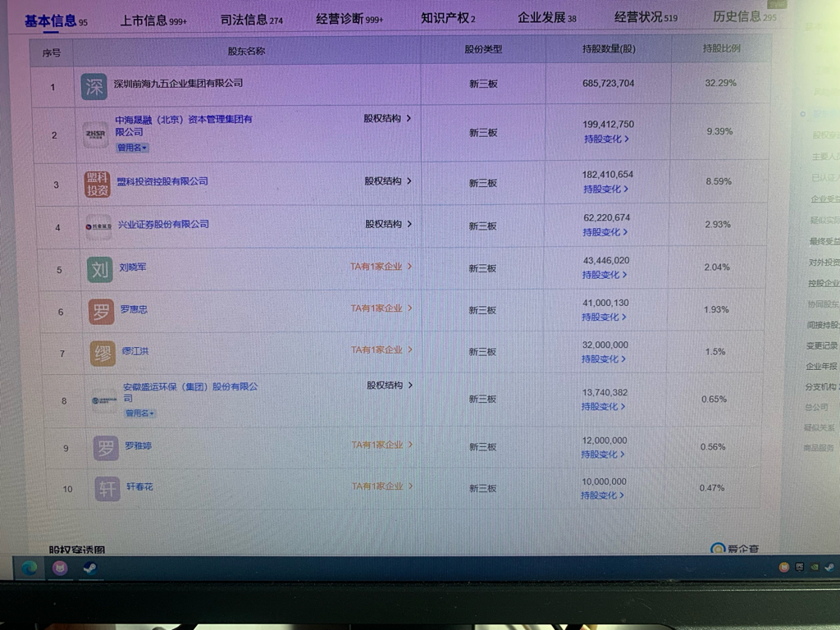The height and width of the screenshot is (630, 840).
Task: Open the 经营状况 tab
Action: click(646, 17)
